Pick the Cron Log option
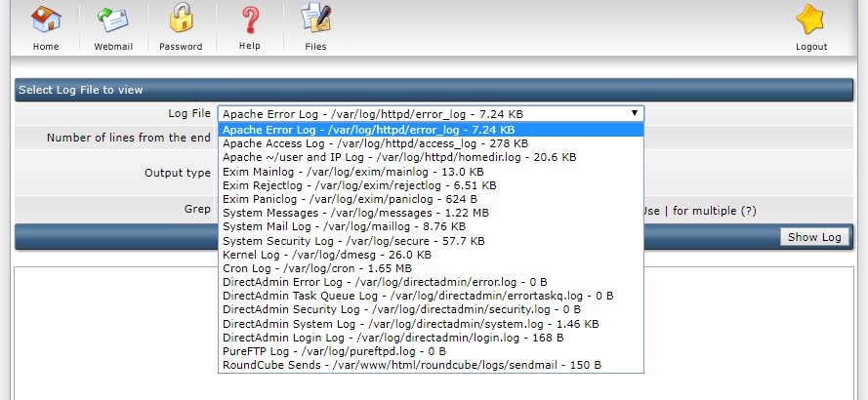 tap(431, 268)
